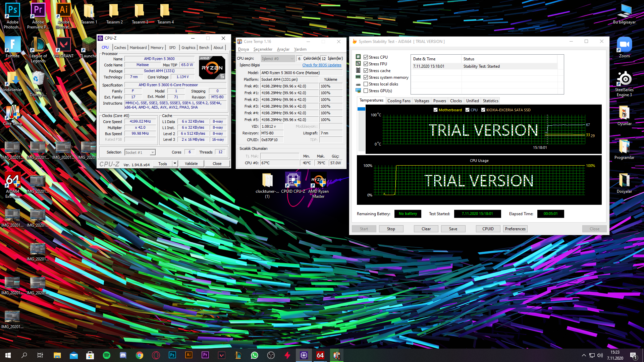Open Adobe Photoshop desktop shortcut

tap(12, 15)
